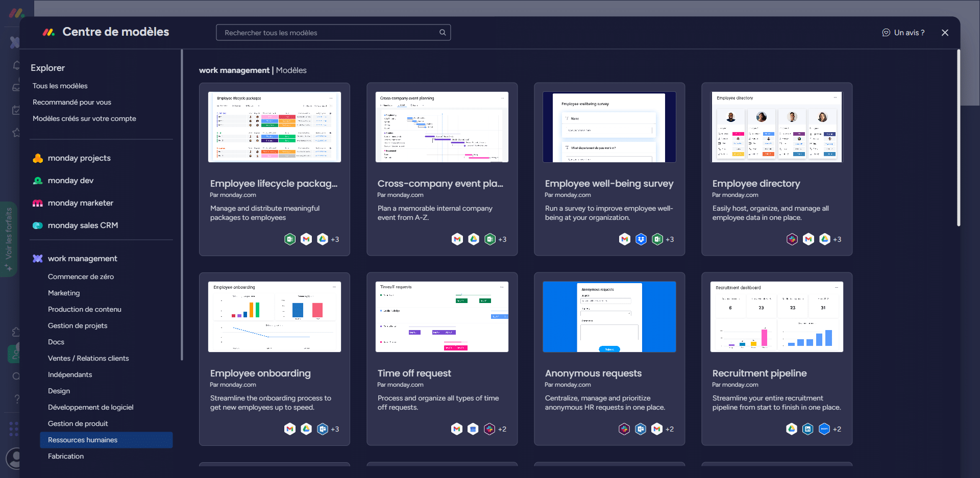
Task: Click Gmail icon on Cross-company event card
Action: [x=457, y=239]
